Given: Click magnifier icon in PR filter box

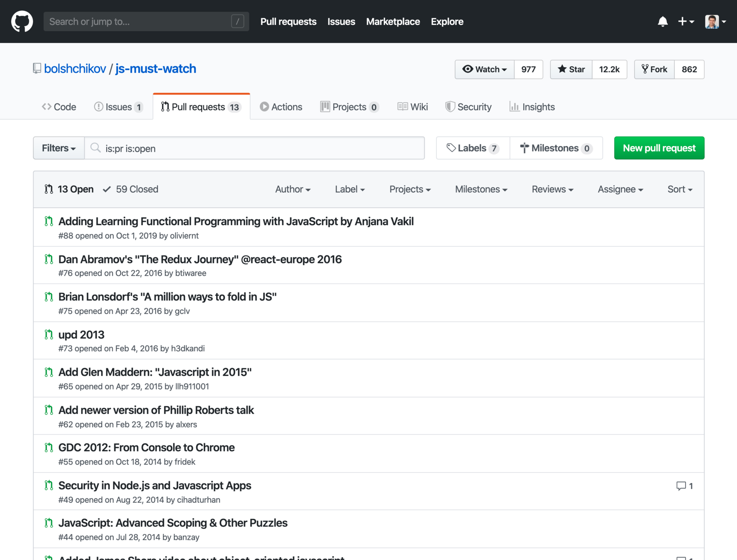Looking at the screenshot, I should click(95, 148).
